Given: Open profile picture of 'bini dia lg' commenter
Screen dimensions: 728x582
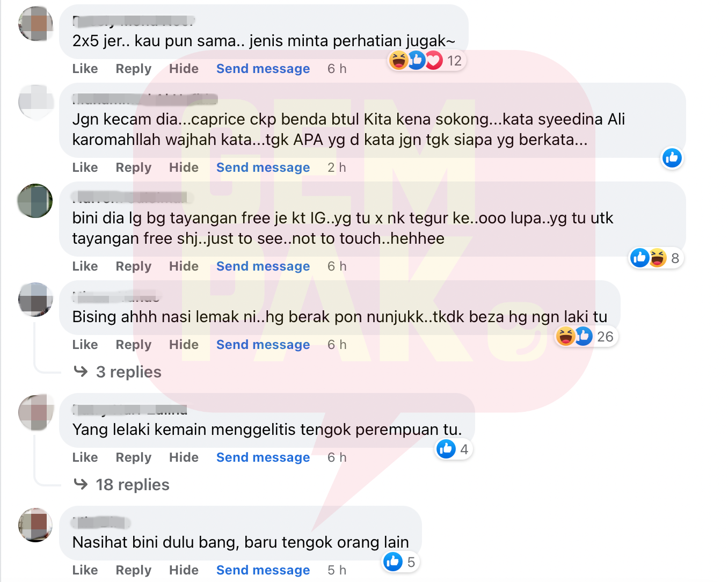Looking at the screenshot, I should tap(35, 201).
